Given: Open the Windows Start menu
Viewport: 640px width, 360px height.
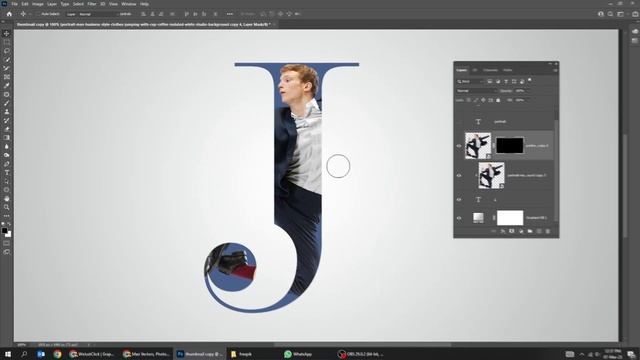Looking at the screenshot, I should click(x=8, y=354).
